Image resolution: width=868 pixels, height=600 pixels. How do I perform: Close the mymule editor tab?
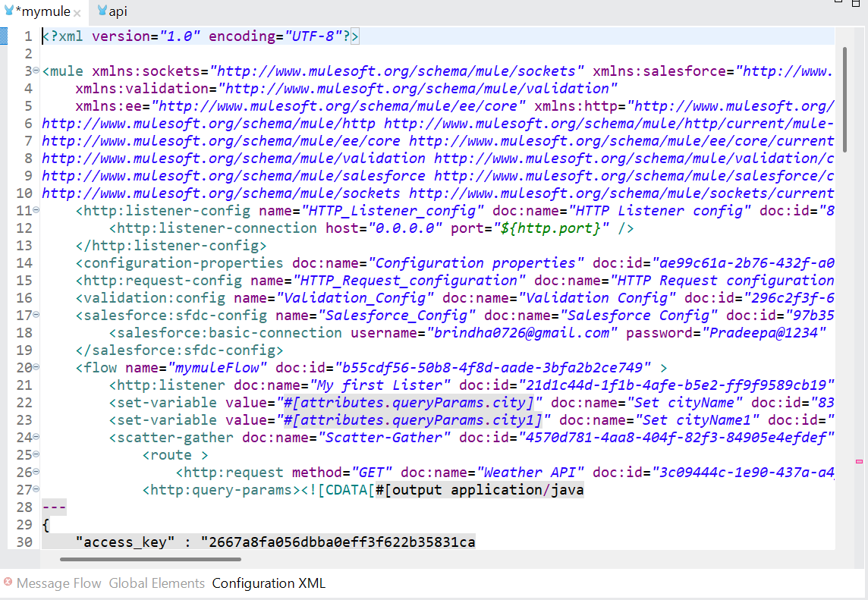point(77,13)
